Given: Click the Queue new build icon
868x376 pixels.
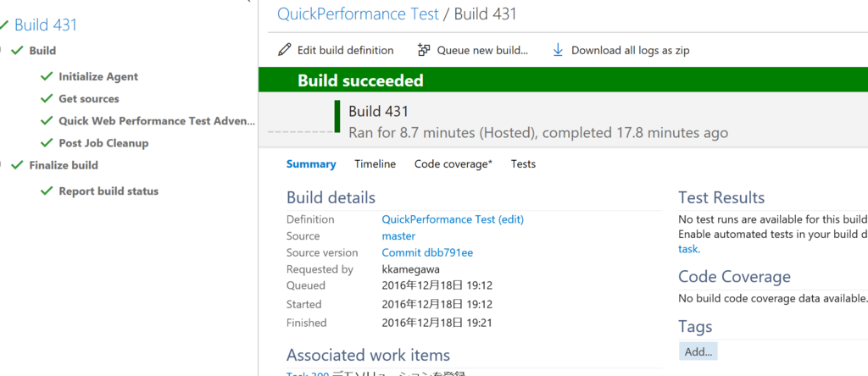Looking at the screenshot, I should (x=424, y=50).
